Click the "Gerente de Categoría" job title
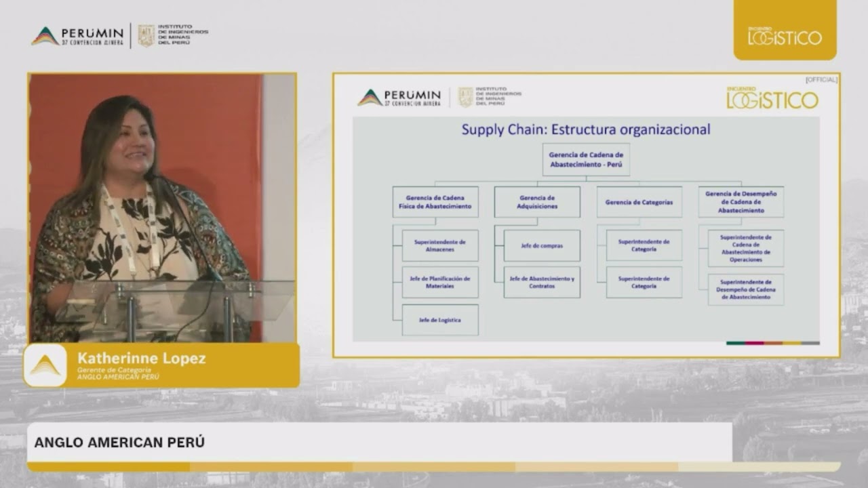 tap(114, 370)
